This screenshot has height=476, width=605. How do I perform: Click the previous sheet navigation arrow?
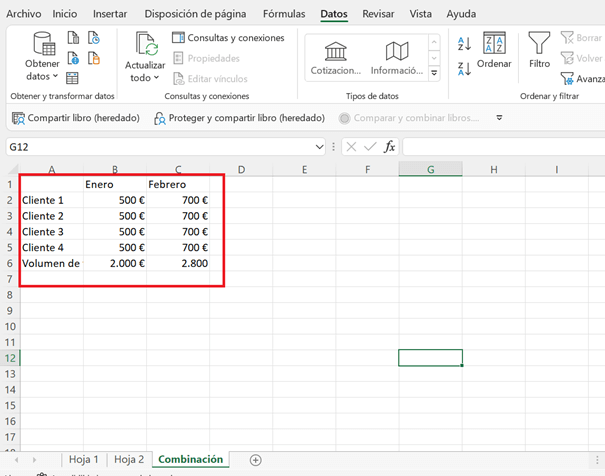pos(16,460)
